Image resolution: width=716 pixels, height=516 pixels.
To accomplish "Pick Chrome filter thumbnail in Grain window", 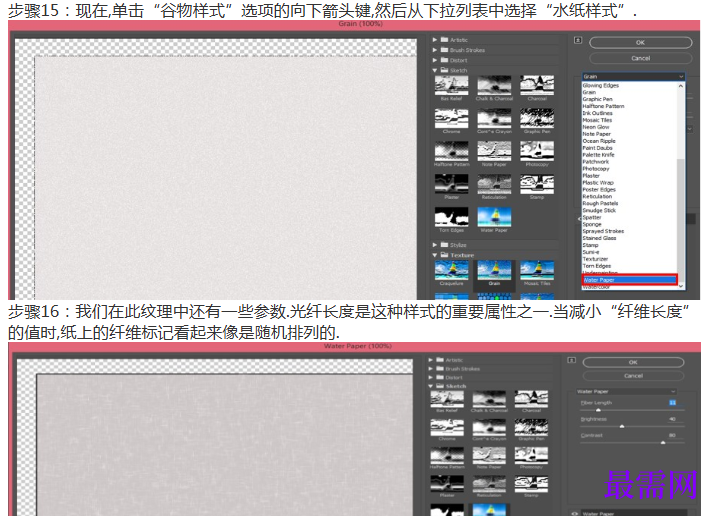I will 451,118.
